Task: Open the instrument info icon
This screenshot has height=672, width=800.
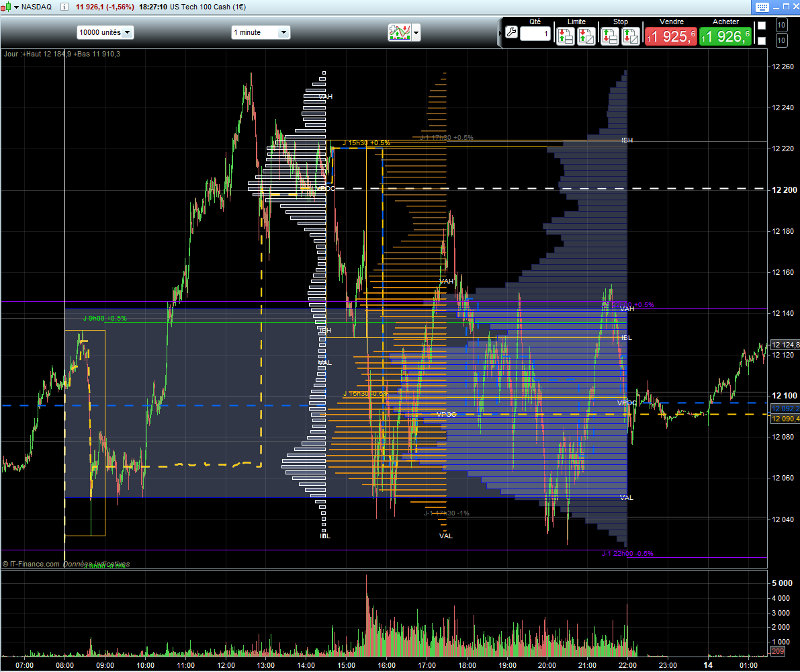Action: coord(64,7)
